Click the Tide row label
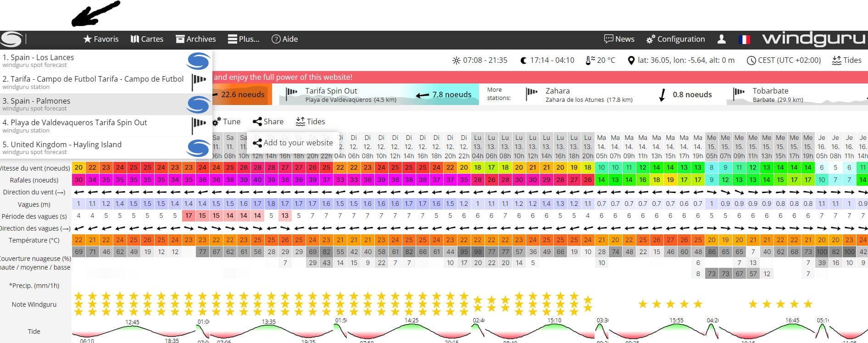This screenshot has width=868, height=343. (x=34, y=332)
